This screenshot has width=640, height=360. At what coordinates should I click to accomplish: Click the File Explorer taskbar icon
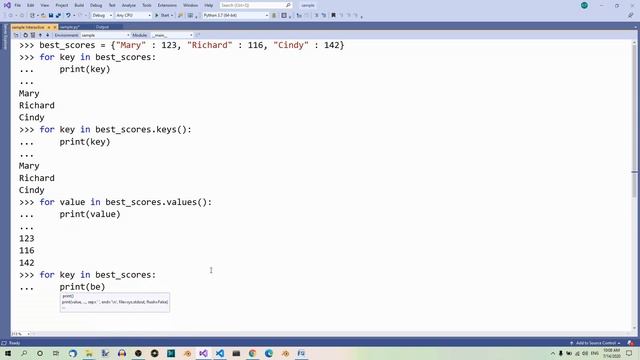89,353
